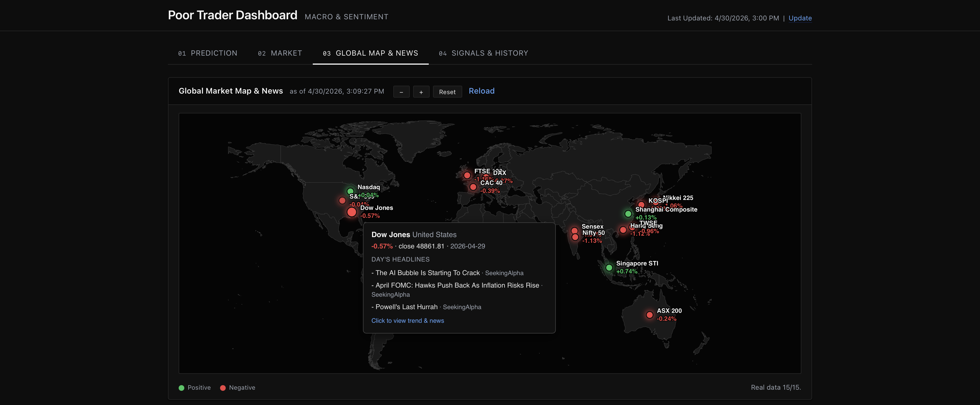Switch to the 02 Market tab
This screenshot has width=980, height=405.
[x=280, y=53]
